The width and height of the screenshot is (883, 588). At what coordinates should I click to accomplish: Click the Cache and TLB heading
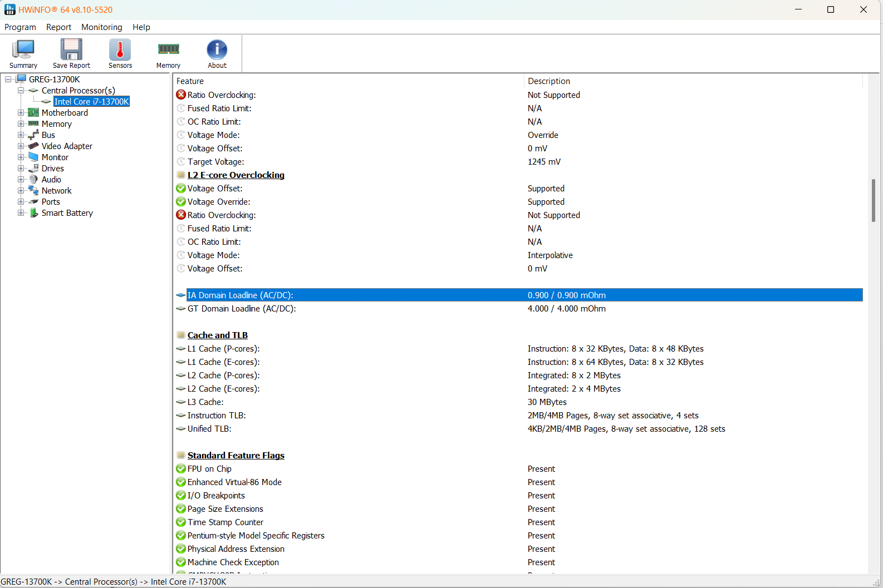[217, 335]
